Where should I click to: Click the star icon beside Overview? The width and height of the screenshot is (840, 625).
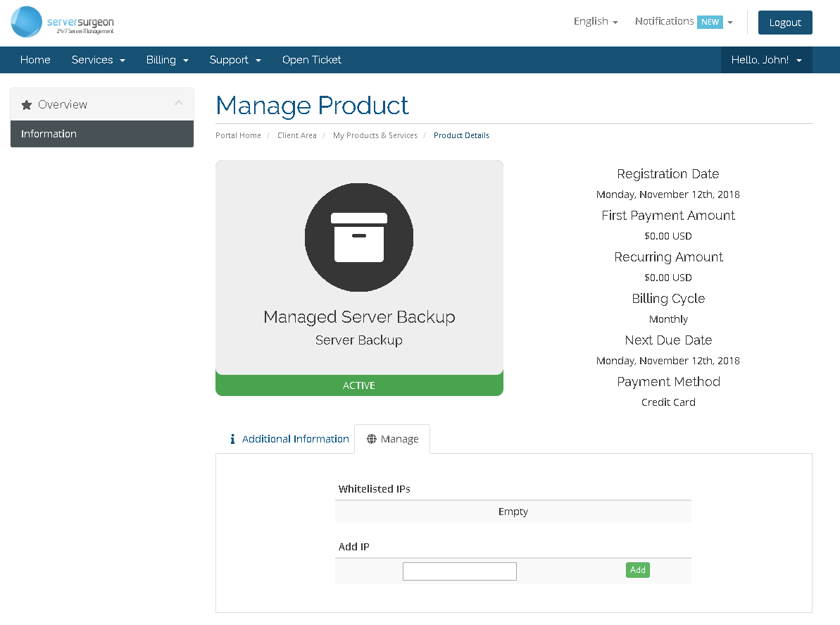[x=26, y=105]
